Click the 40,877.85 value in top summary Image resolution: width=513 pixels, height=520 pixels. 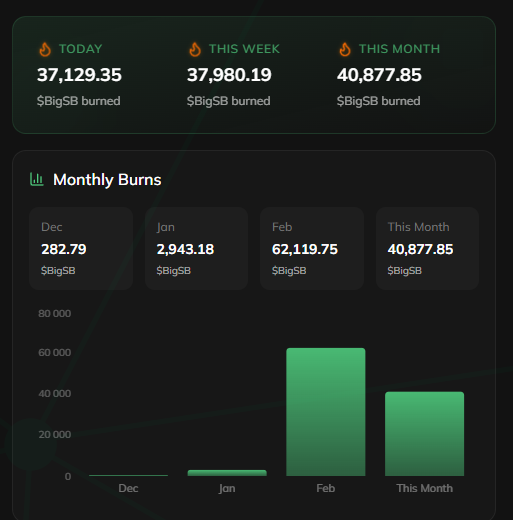pos(379,75)
